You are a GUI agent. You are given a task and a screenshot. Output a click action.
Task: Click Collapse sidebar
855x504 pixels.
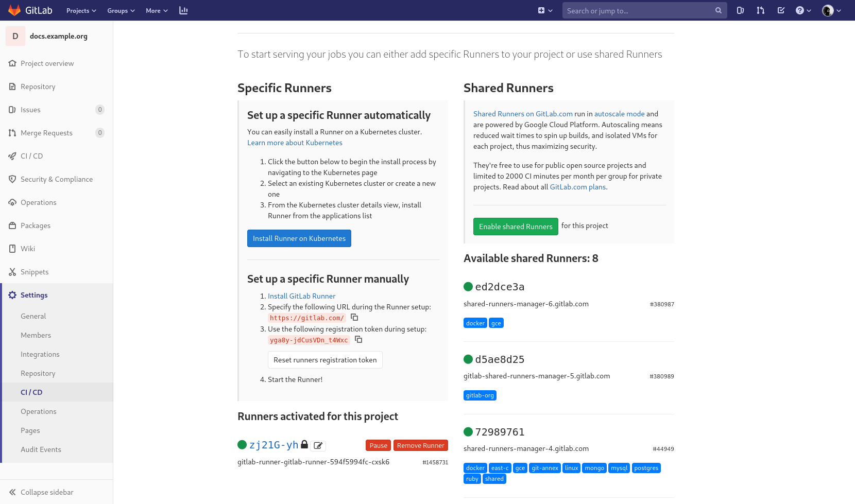pyautogui.click(x=57, y=492)
